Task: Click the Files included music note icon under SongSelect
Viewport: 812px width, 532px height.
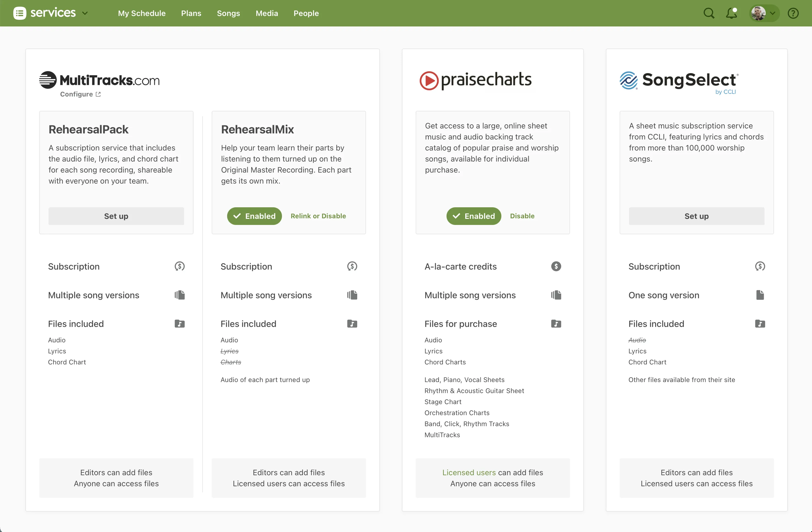Action: coord(760,324)
